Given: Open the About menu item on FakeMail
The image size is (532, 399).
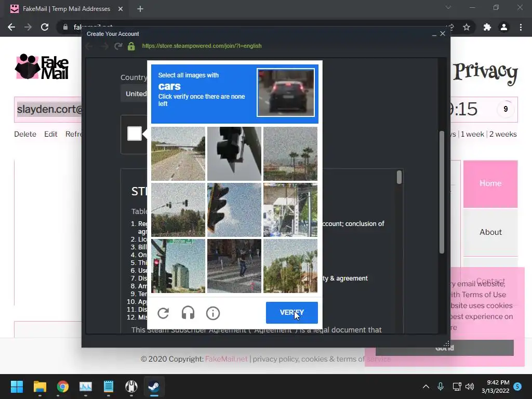Looking at the screenshot, I should click(490, 232).
